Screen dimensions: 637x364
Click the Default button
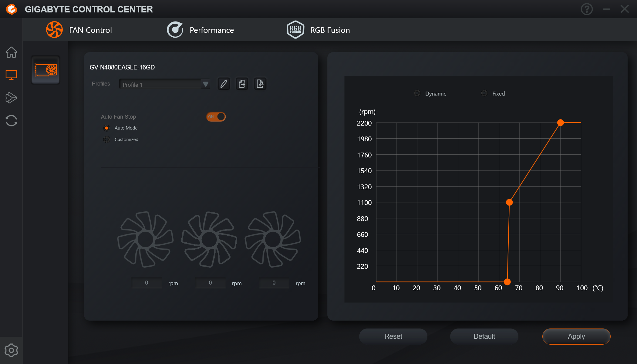point(484,336)
